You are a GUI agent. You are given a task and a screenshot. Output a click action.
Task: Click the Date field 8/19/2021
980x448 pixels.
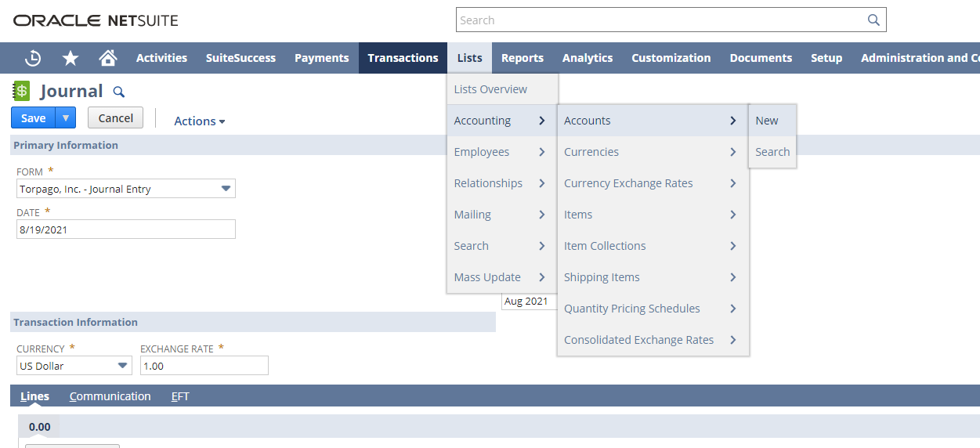coord(126,229)
